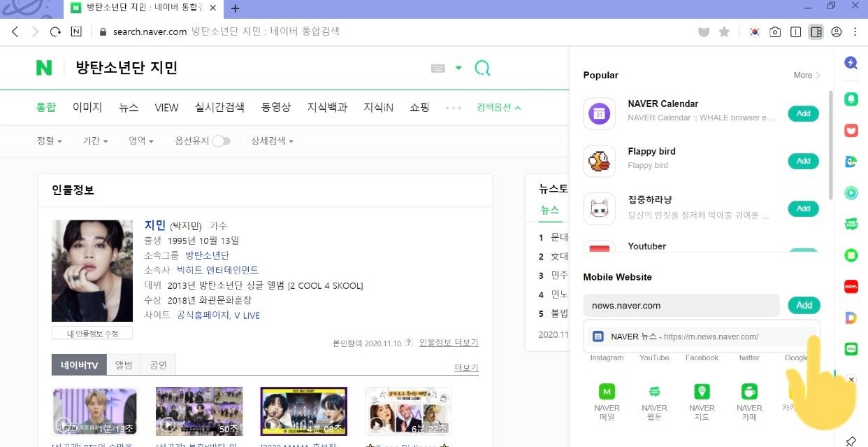Image resolution: width=868 pixels, height=447 pixels.
Task: Open the green notification bell sidebar icon
Action: point(851,99)
